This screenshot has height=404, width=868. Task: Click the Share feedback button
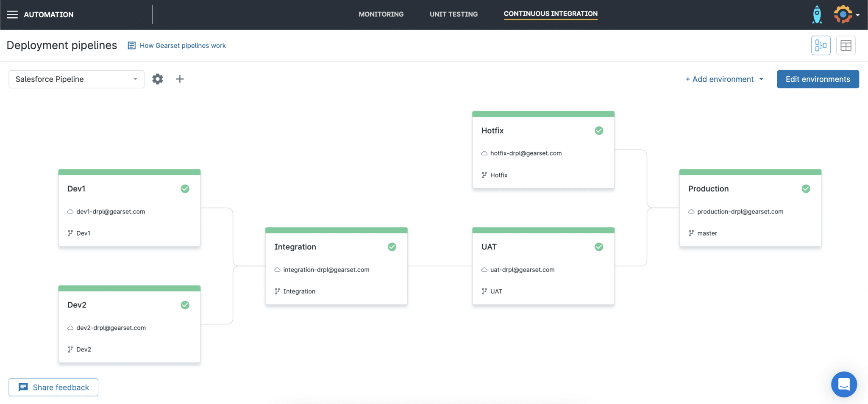53,387
